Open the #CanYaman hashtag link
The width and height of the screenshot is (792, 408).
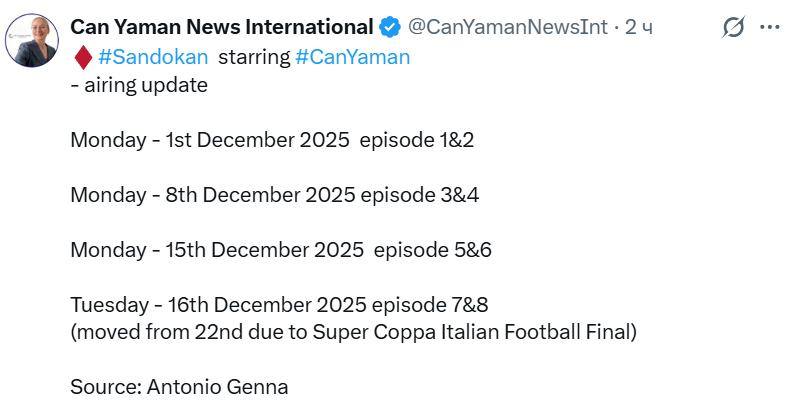(x=353, y=57)
